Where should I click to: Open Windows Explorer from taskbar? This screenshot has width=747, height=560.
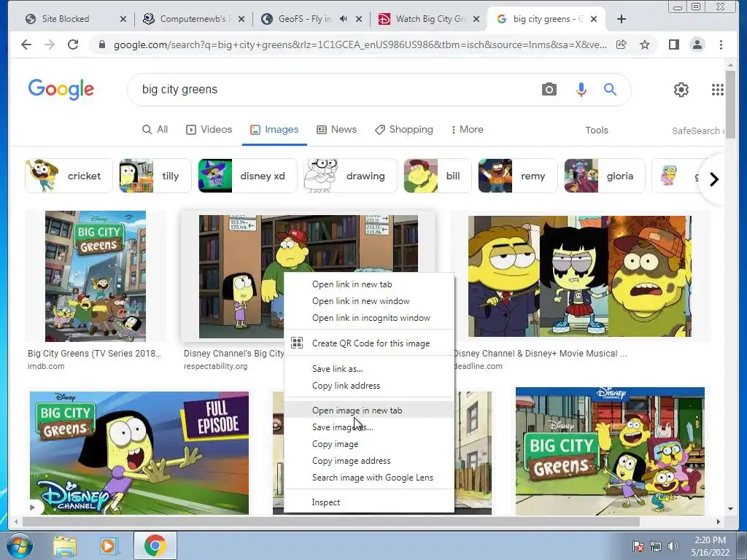tap(65, 546)
